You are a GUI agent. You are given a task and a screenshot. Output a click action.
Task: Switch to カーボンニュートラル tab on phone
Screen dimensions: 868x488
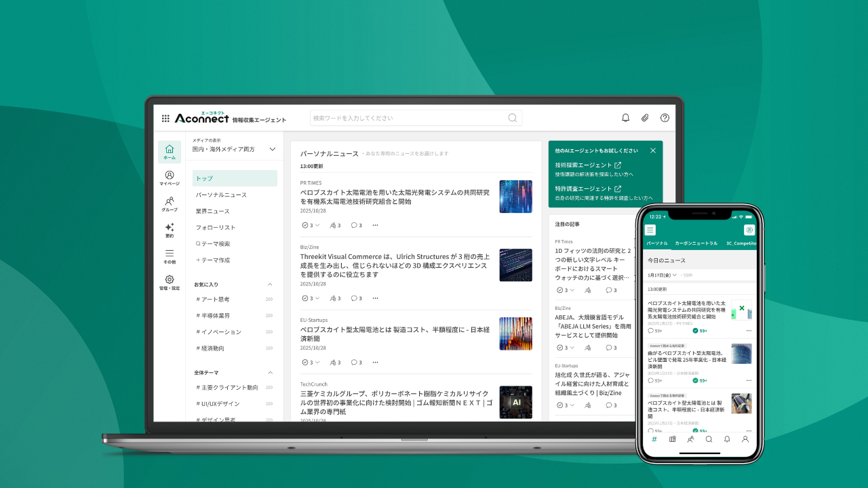coord(696,243)
